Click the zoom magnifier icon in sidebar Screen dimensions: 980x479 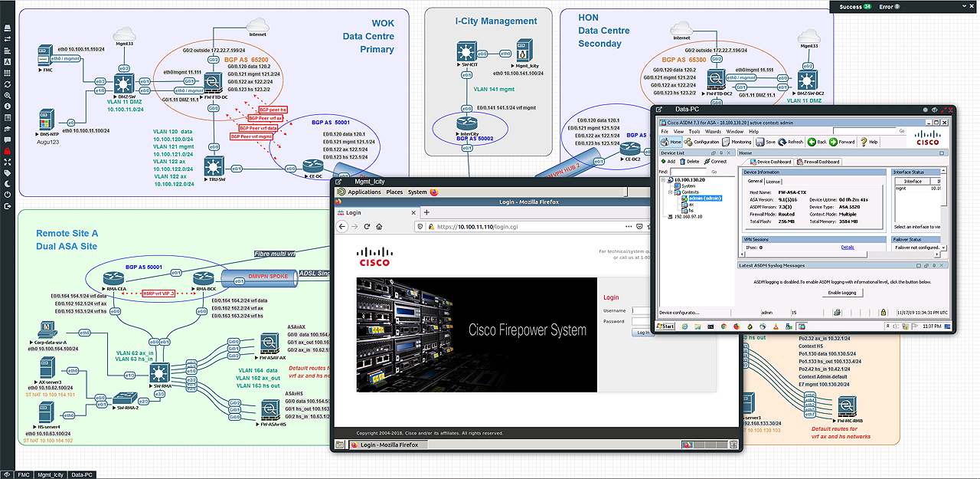click(7, 95)
